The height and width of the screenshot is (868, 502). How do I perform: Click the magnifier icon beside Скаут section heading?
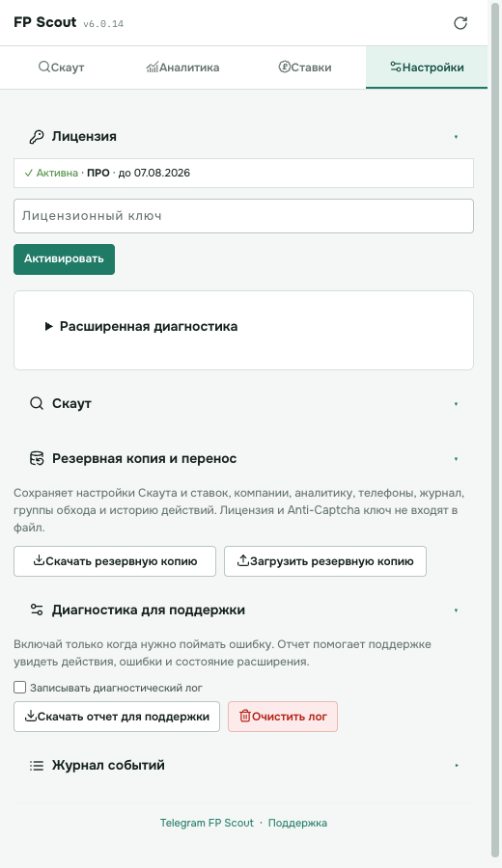coord(37,403)
